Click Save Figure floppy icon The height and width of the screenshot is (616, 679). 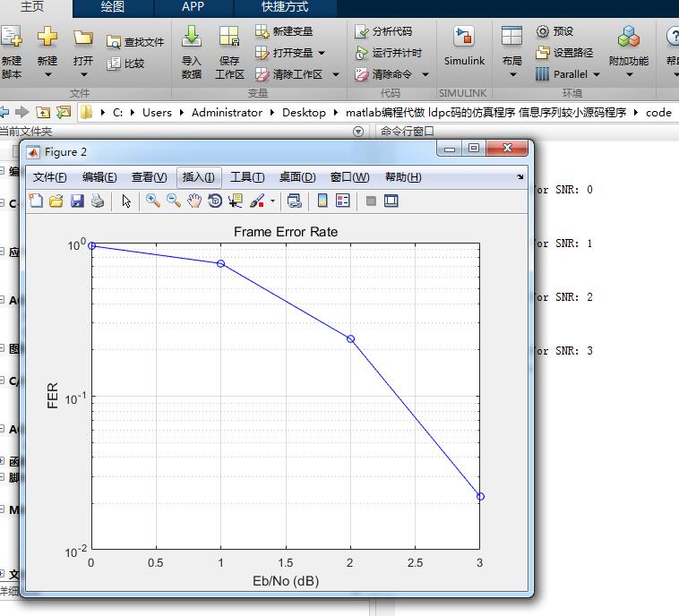77,201
